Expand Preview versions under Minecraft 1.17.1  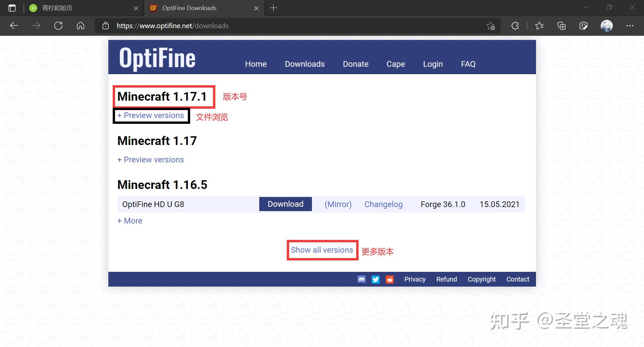point(151,115)
